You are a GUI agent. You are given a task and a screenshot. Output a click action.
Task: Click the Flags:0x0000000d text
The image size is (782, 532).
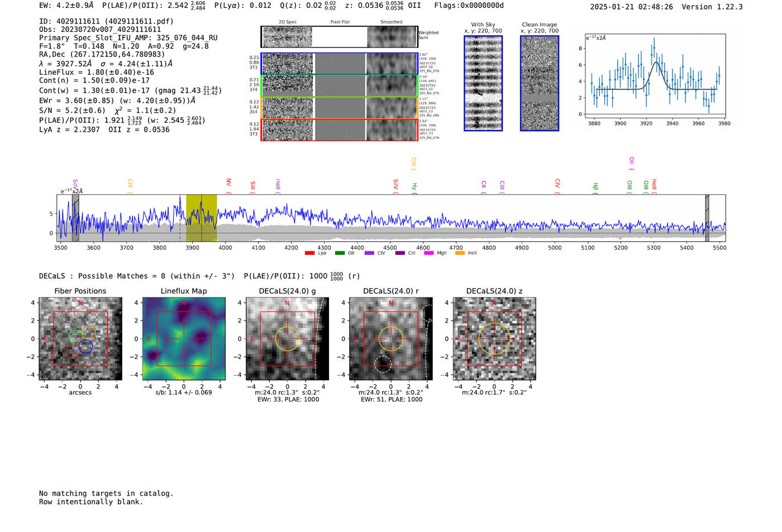[x=469, y=6]
